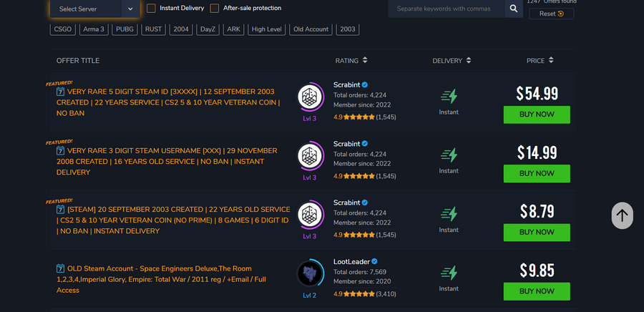Screen dimensions: 644x312
Task: Open the Select Server dropdown
Action: pos(95,9)
